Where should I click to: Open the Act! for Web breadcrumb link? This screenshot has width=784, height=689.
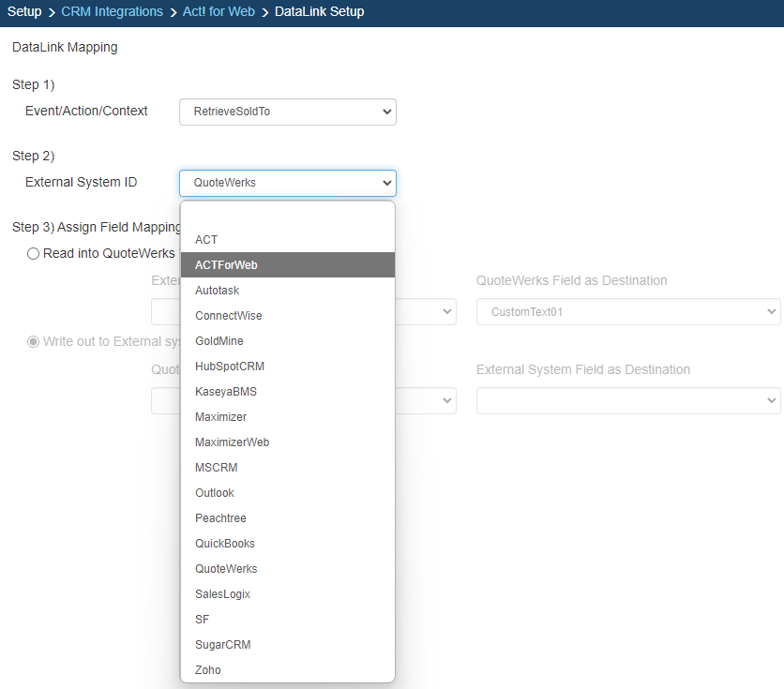coord(219,12)
